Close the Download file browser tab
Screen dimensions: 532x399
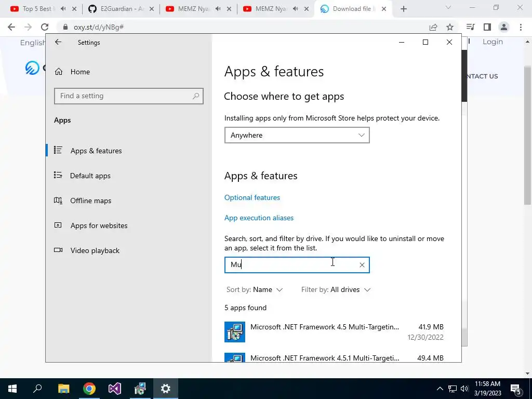coord(384,9)
